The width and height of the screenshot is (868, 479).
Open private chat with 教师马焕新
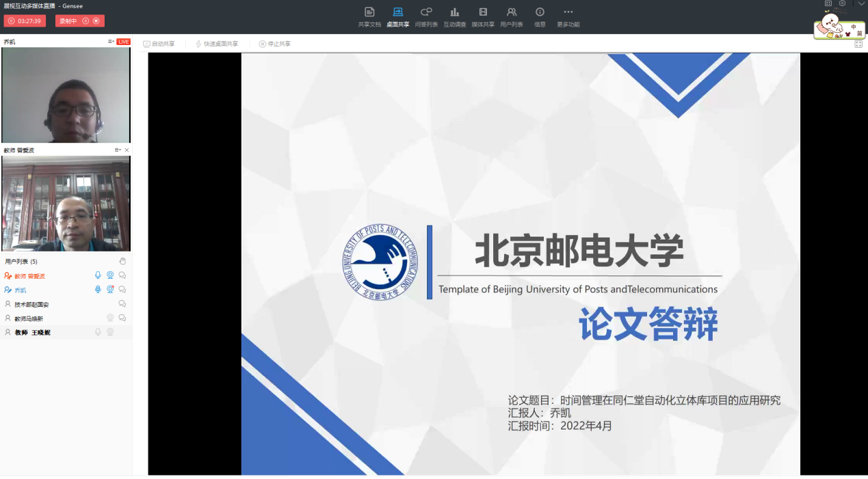pyautogui.click(x=122, y=318)
